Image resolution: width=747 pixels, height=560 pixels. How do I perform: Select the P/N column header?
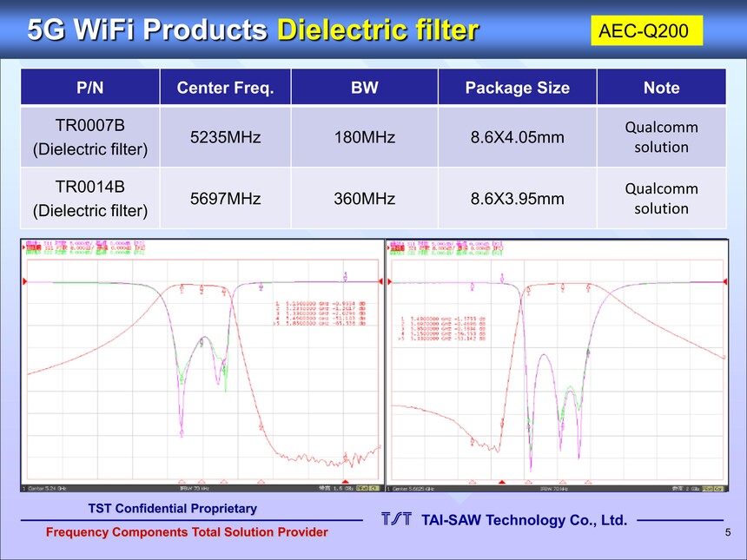click(90, 88)
